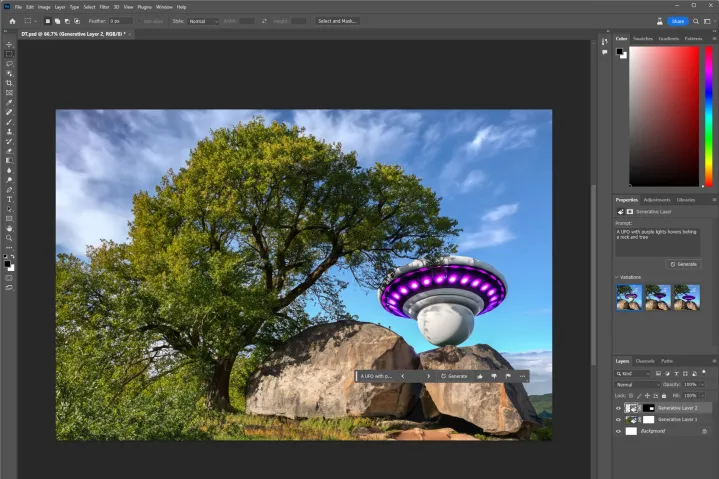Select the Zoom tool
719x479 pixels.
(9, 238)
